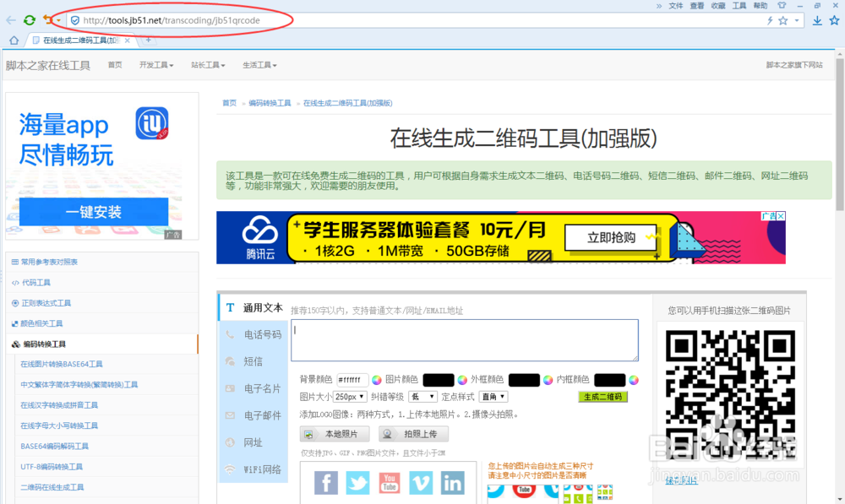The height and width of the screenshot is (504, 845).
Task: Click the iU app logo icon
Action: 151,123
